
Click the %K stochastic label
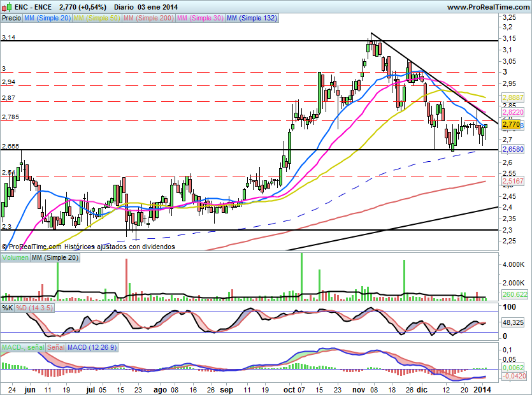(8, 308)
